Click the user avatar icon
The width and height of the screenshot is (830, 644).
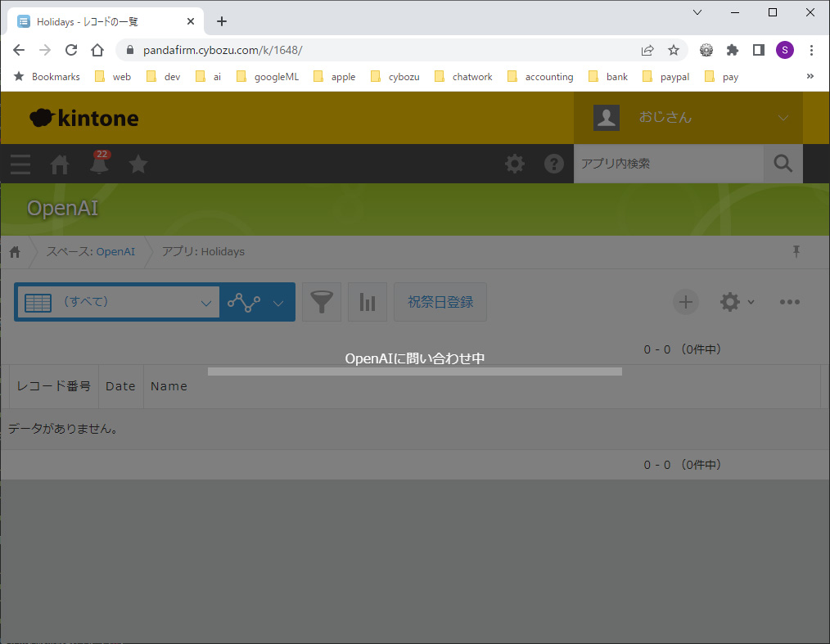coord(606,118)
